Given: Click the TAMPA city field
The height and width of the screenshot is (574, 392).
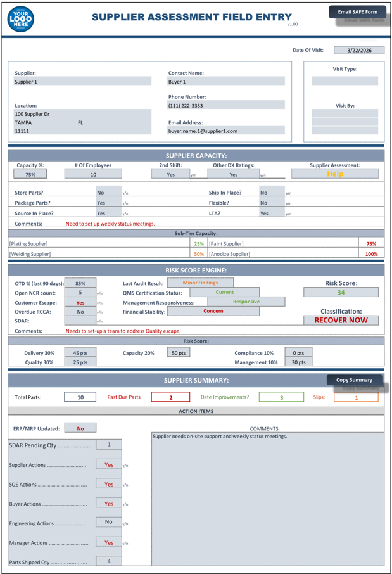Looking at the screenshot, I should point(44,122).
